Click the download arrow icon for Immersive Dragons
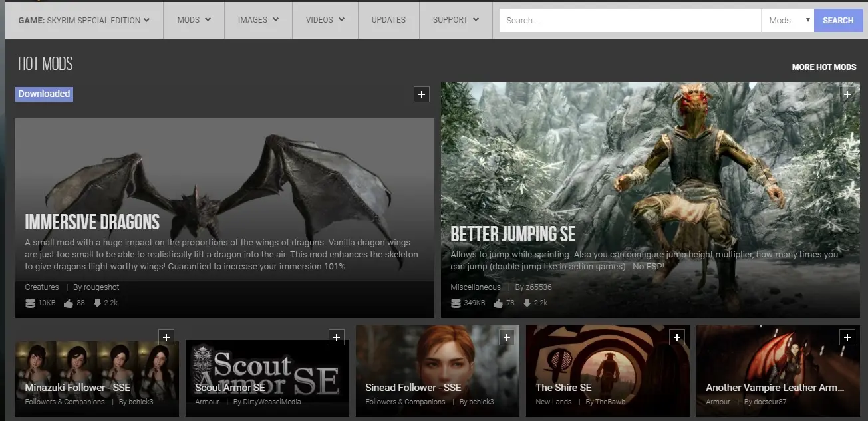This screenshot has width=868, height=421. [97, 303]
